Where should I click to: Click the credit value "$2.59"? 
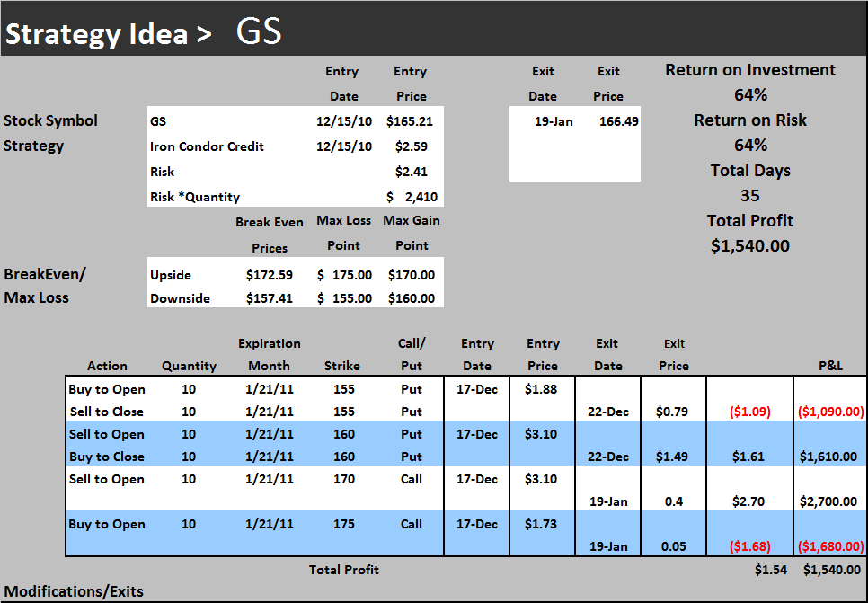point(412,146)
